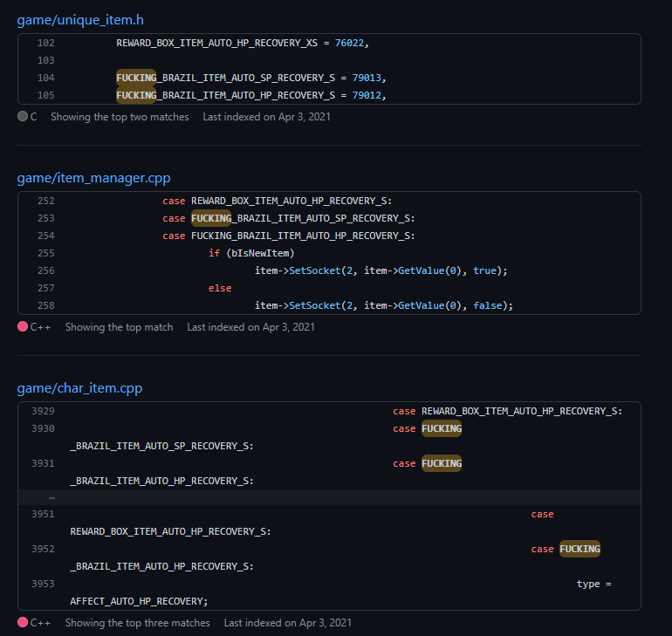Click 'Last indexed on Apr 3, 2021' under item_manager.cpp
This screenshot has height=636, width=672.
click(250, 327)
